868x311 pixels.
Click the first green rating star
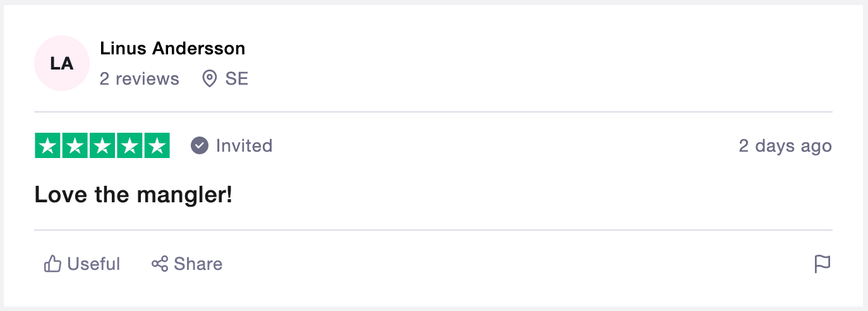47,146
